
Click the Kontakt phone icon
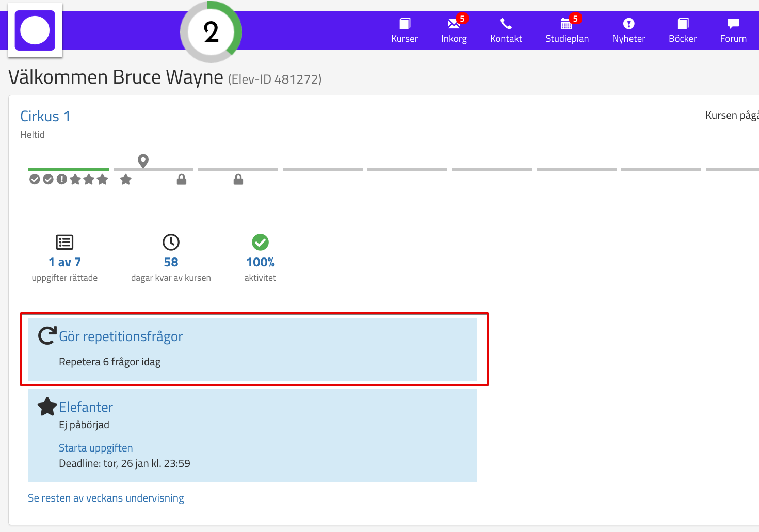click(506, 24)
